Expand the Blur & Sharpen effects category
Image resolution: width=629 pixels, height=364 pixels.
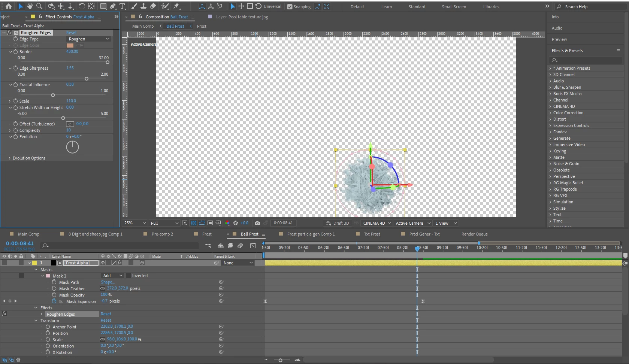point(550,87)
